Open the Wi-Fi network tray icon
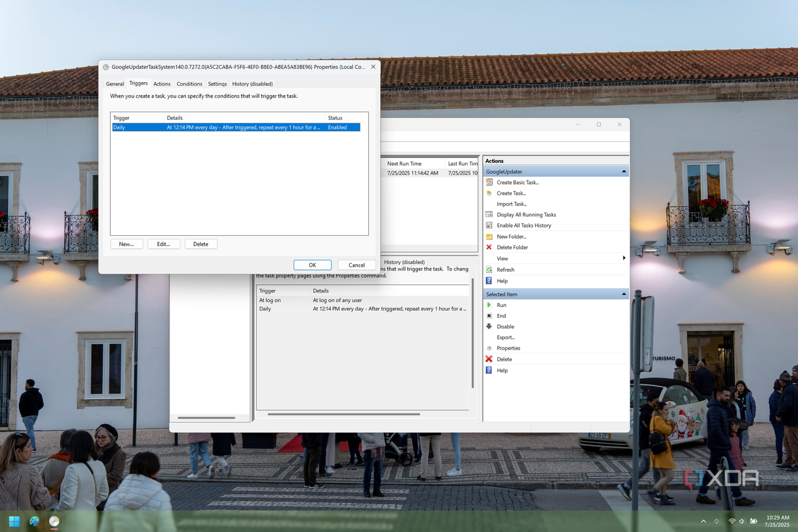798x532 pixels. click(x=732, y=521)
